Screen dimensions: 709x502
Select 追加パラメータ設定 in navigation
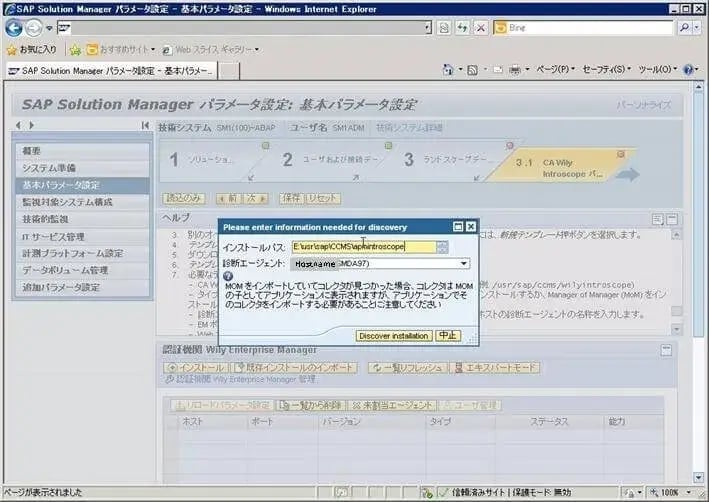(x=82, y=287)
